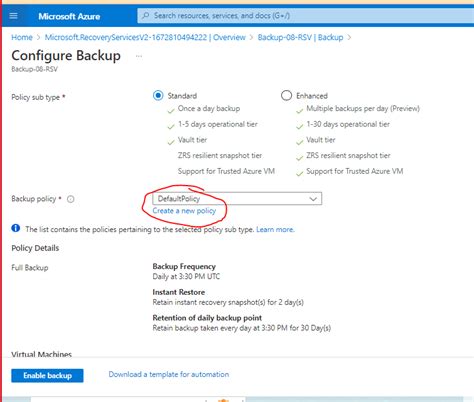This screenshot has height=402, width=474.
Task: Open the Microsoft.RecoveryServicesV2 Overview breadcrumb
Action: click(x=145, y=37)
